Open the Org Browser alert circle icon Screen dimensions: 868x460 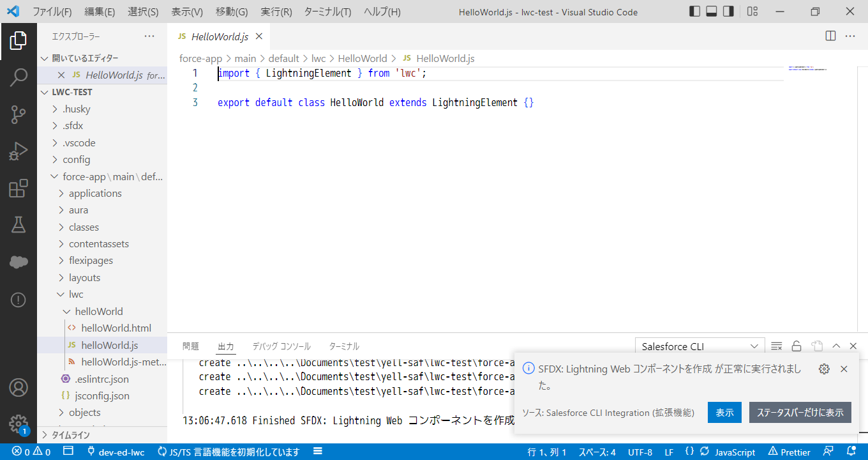pyautogui.click(x=18, y=299)
